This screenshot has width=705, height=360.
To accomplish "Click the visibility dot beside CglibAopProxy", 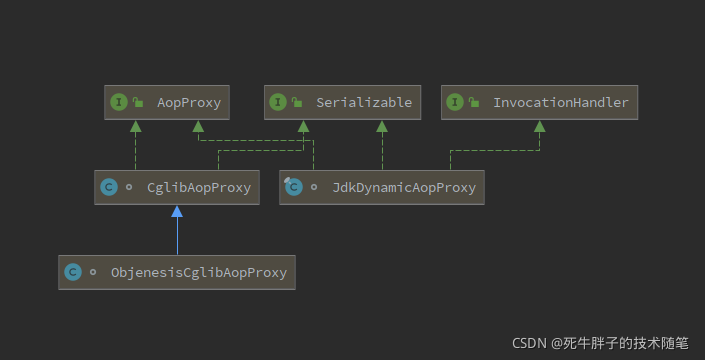I will click(x=129, y=187).
